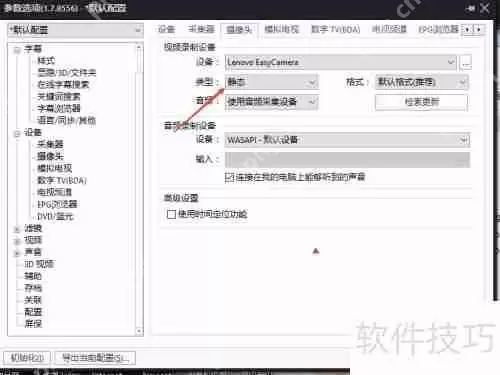Click 导出当前配置(S) button
The width and height of the screenshot is (500, 375).
[95, 358]
